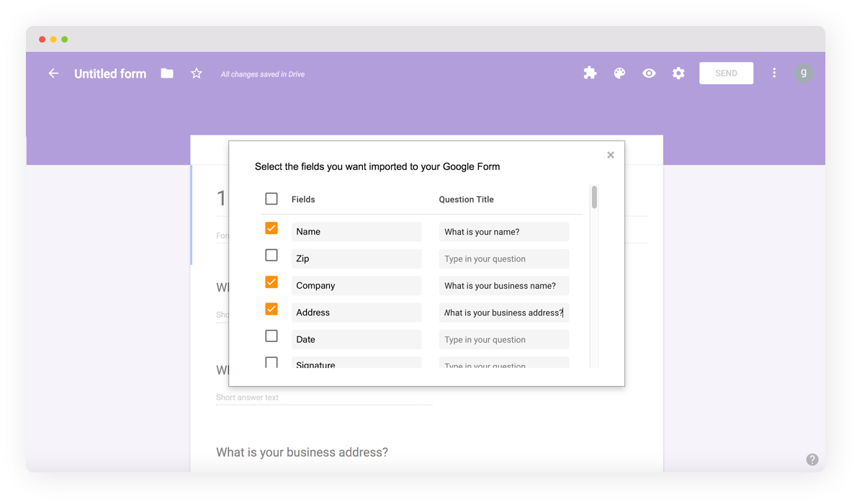
Task: Uncheck the Company field checkbox
Action: tap(272, 282)
